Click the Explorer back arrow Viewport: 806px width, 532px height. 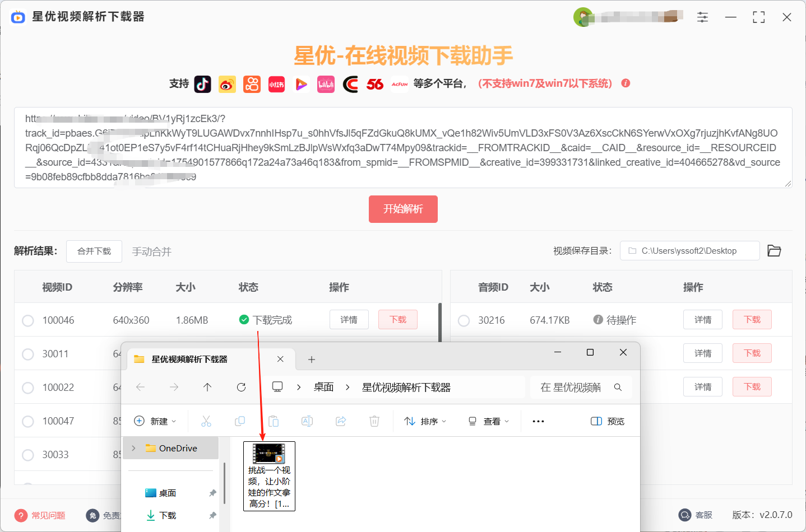pos(140,387)
